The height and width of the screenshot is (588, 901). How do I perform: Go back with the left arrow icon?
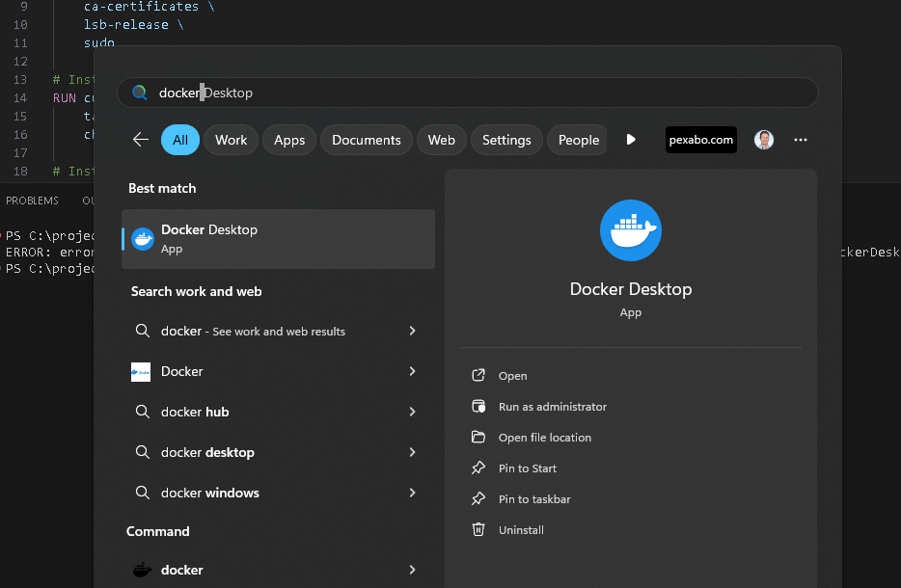pos(141,140)
